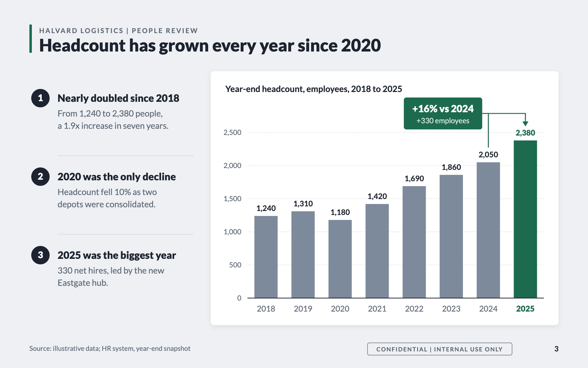Click the 2020 bar in the chart

point(340,259)
